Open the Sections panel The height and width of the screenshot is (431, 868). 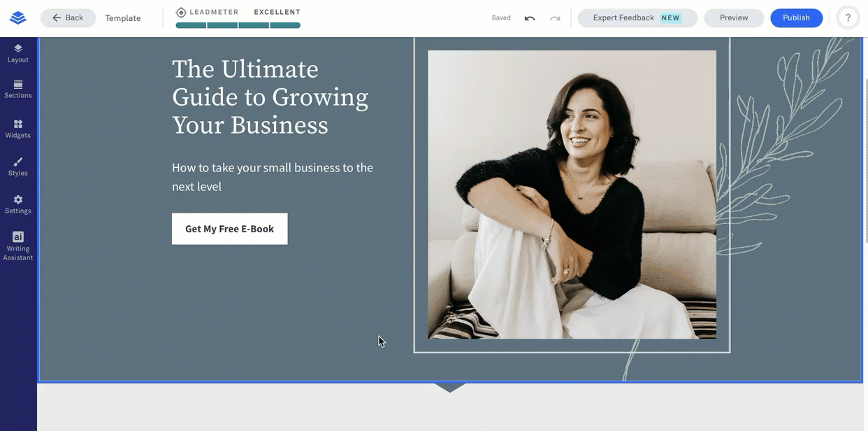tap(18, 90)
